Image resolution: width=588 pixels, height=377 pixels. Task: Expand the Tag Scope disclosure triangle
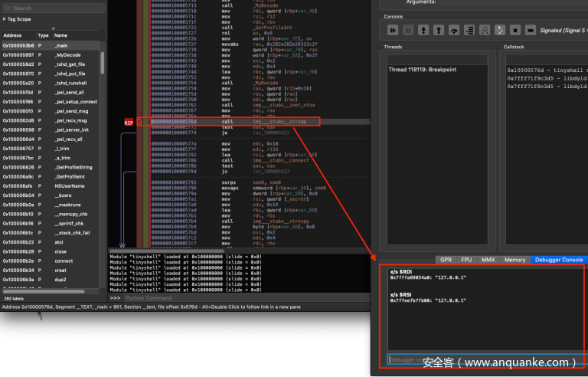tap(5, 18)
